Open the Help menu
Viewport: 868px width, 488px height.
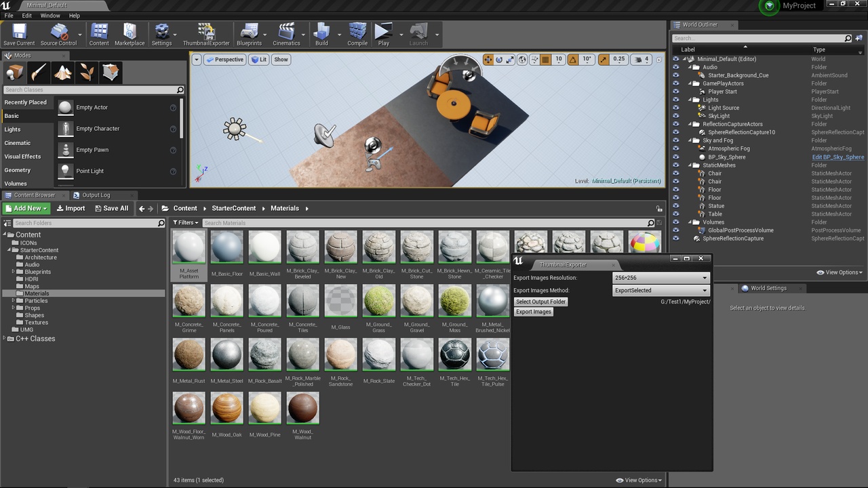[x=75, y=16]
